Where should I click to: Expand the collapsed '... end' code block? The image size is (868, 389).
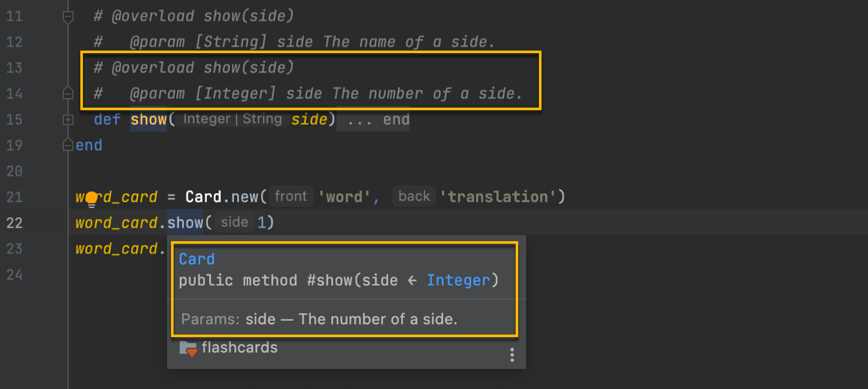pyautogui.click(x=374, y=120)
